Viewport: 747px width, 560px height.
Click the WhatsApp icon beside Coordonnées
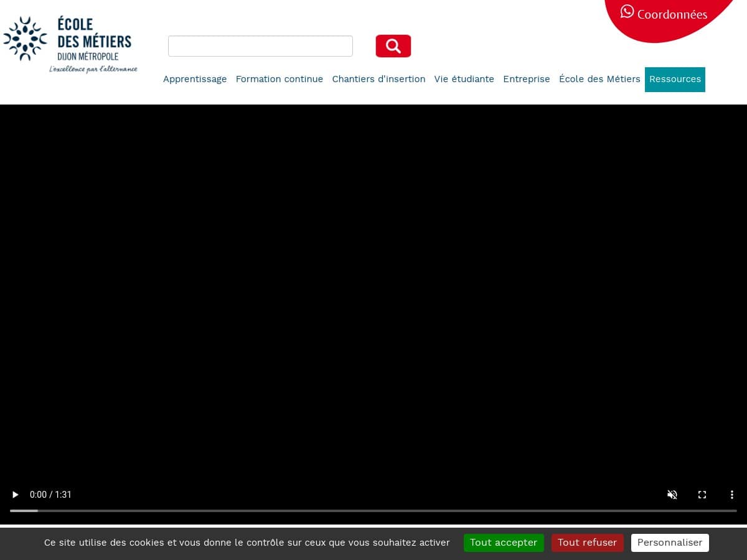pos(627,12)
